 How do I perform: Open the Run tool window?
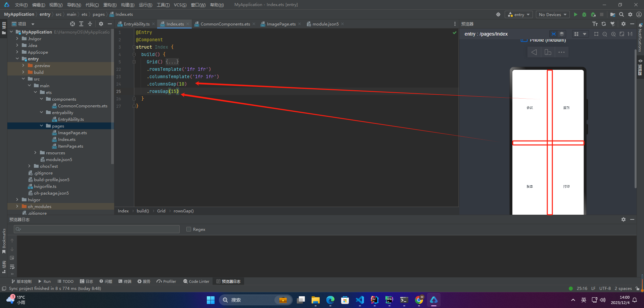coord(44,281)
